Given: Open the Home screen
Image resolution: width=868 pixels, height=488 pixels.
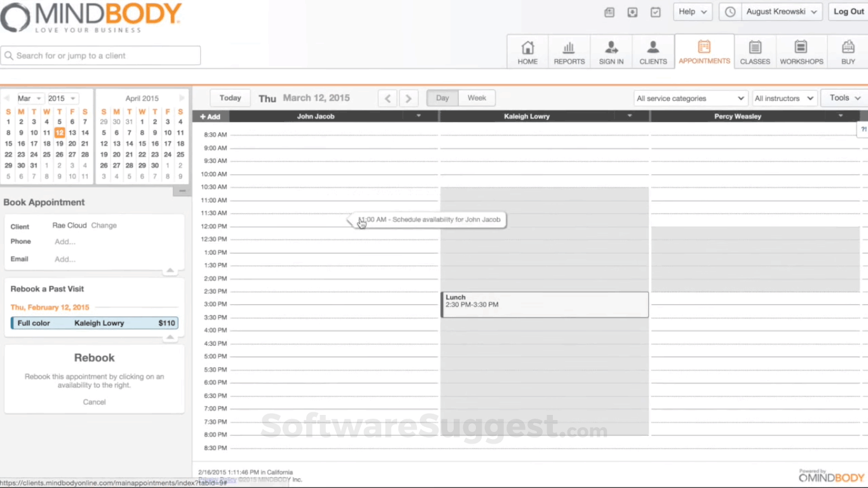Looking at the screenshot, I should click(527, 51).
